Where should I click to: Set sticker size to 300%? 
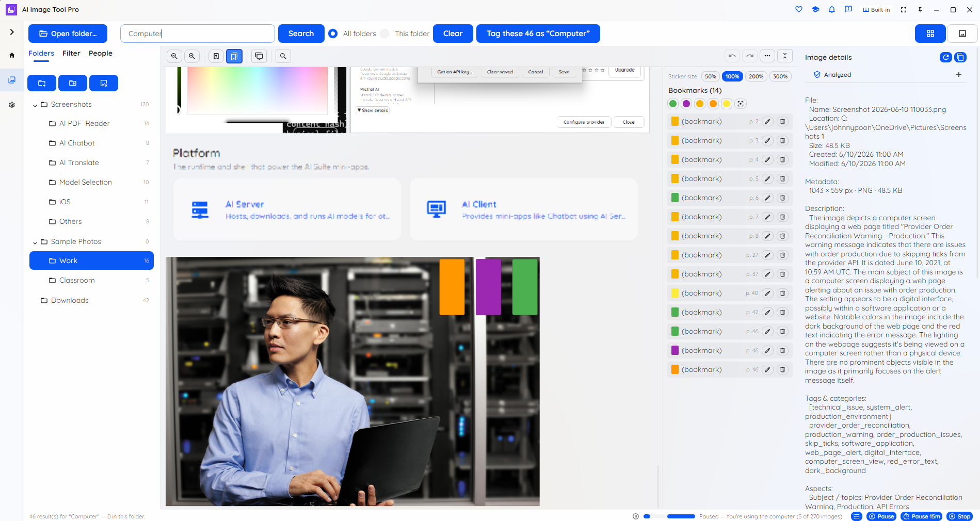tap(780, 76)
